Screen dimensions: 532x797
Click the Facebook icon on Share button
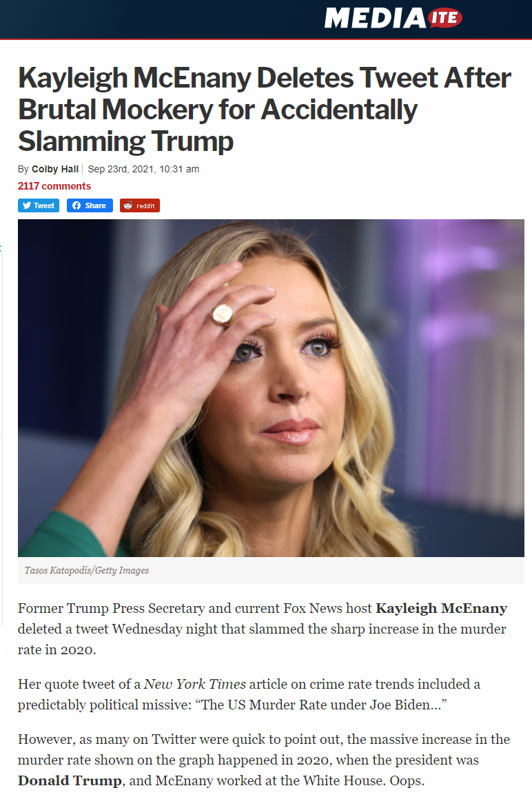pos(76,205)
